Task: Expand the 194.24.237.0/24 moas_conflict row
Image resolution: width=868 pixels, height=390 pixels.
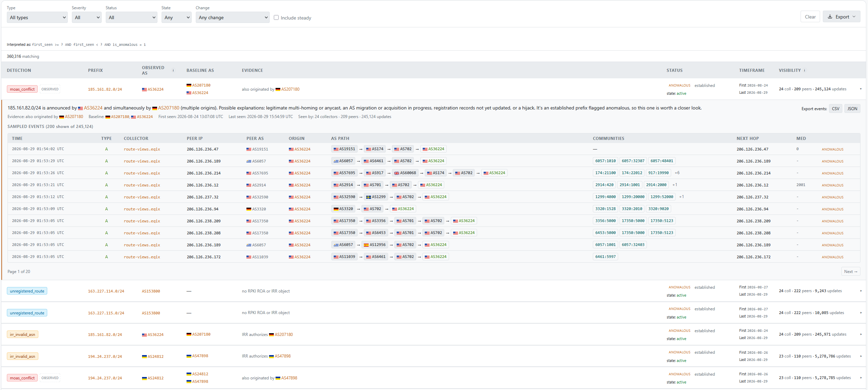Action: tap(860, 378)
